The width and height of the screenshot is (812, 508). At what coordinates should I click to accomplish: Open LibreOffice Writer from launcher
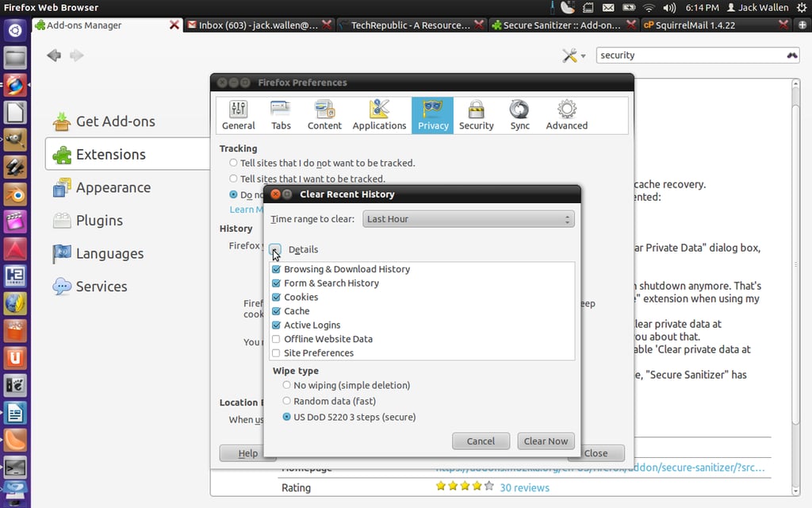pos(15,413)
